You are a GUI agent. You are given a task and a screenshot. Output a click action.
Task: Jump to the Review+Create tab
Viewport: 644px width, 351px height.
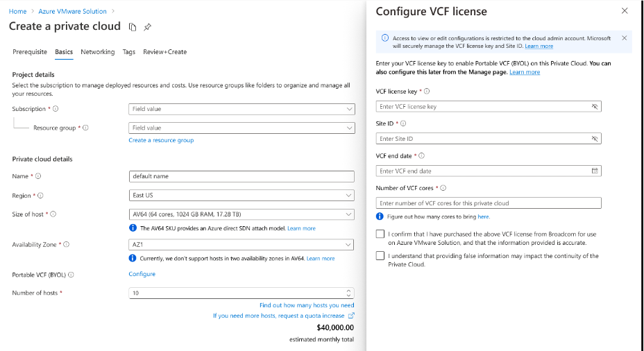[165, 52]
